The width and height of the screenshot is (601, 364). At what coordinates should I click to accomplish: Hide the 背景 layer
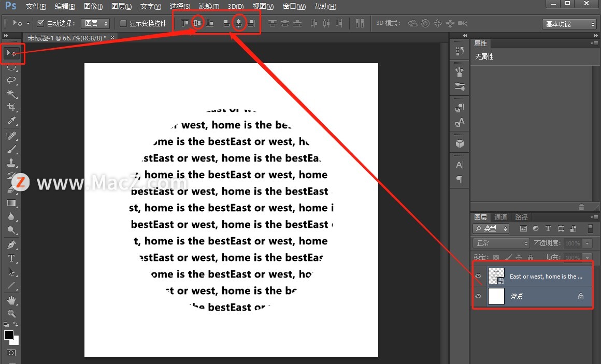click(478, 296)
